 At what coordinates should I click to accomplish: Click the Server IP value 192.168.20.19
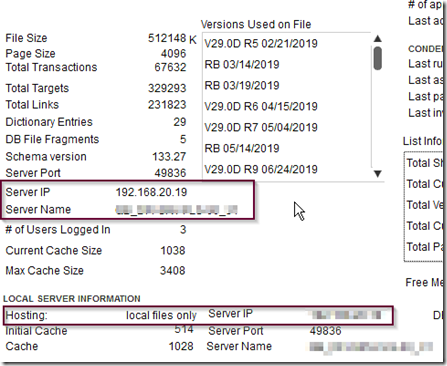(x=151, y=192)
